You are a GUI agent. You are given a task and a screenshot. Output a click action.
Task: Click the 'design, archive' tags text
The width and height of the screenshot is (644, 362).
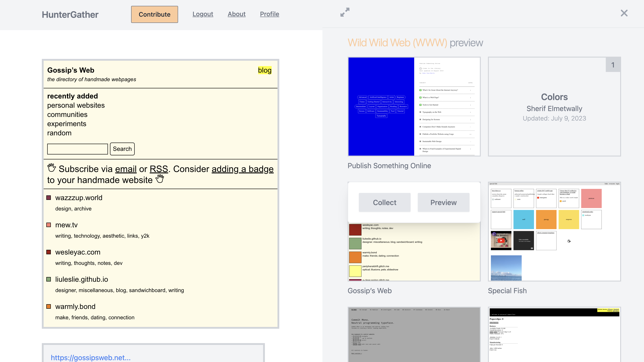click(73, 208)
